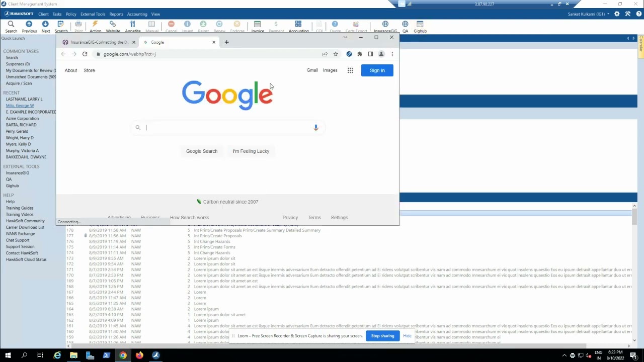Open the External Tools menu

(93, 14)
